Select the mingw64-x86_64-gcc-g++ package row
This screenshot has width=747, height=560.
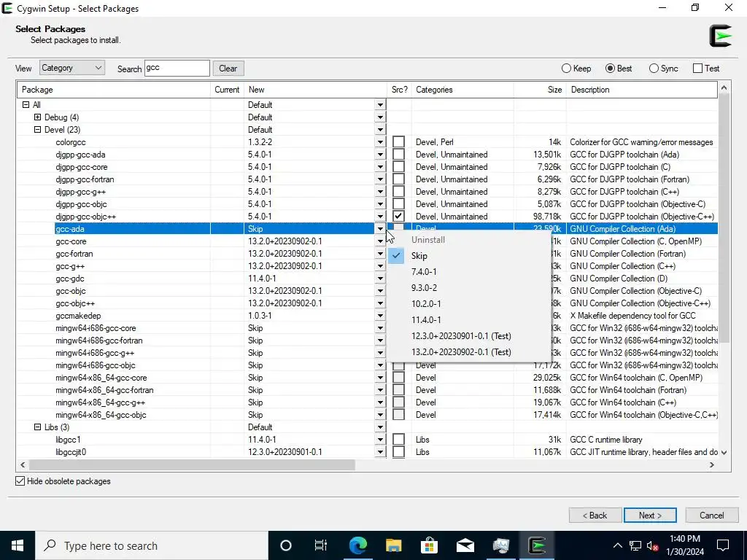(x=368, y=402)
